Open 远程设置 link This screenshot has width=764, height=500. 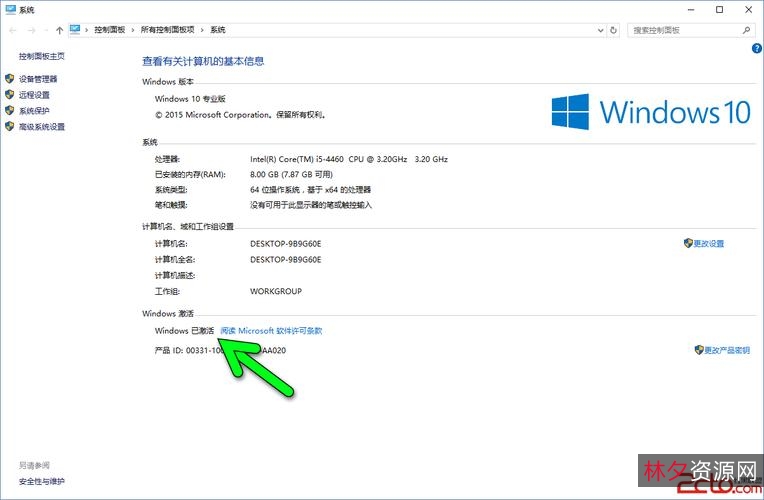tap(34, 95)
